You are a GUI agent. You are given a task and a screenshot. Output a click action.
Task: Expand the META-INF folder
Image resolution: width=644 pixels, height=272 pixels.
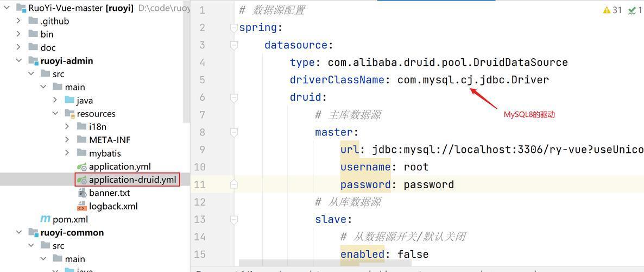click(67, 140)
